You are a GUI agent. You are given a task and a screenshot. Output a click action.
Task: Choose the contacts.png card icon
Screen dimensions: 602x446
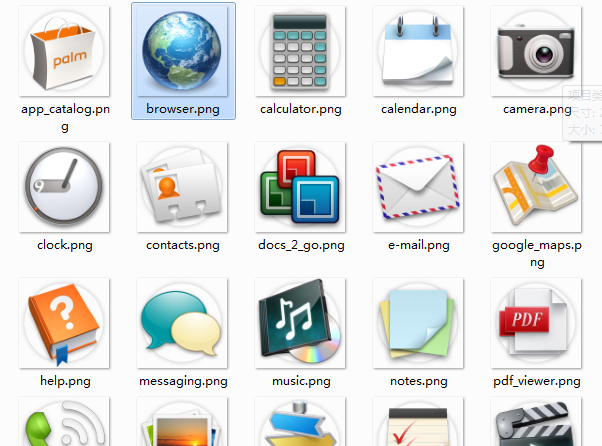tap(182, 187)
